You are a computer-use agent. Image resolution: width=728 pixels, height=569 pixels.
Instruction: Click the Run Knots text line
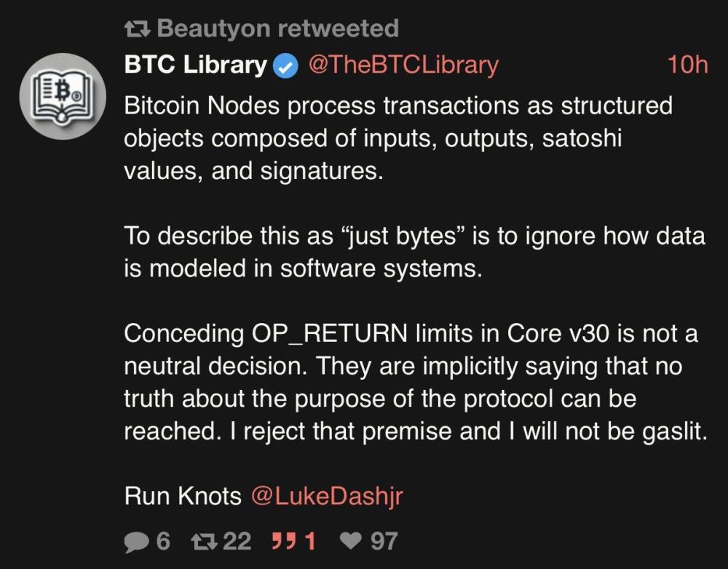[183, 496]
